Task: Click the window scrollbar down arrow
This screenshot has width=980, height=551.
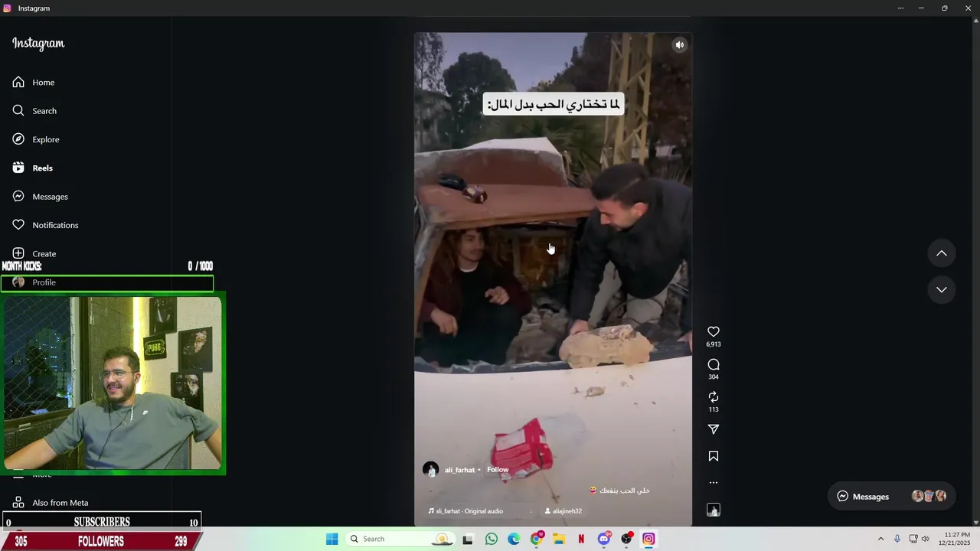Action: pos(975,522)
